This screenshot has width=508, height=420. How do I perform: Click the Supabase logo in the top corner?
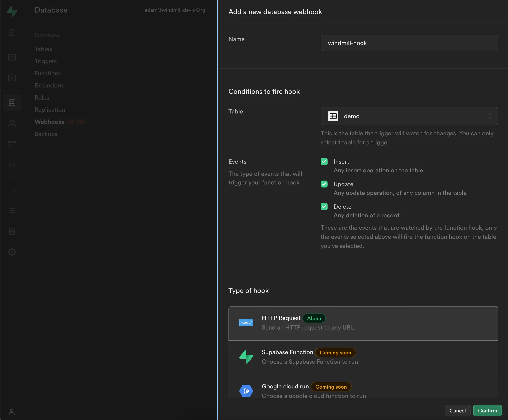[x=12, y=11]
